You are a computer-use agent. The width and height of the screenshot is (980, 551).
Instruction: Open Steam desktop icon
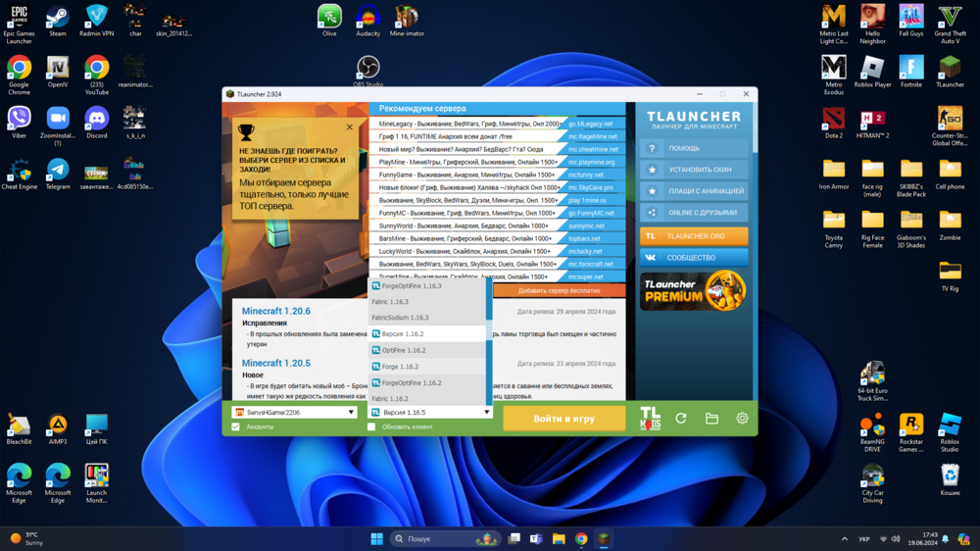[58, 22]
